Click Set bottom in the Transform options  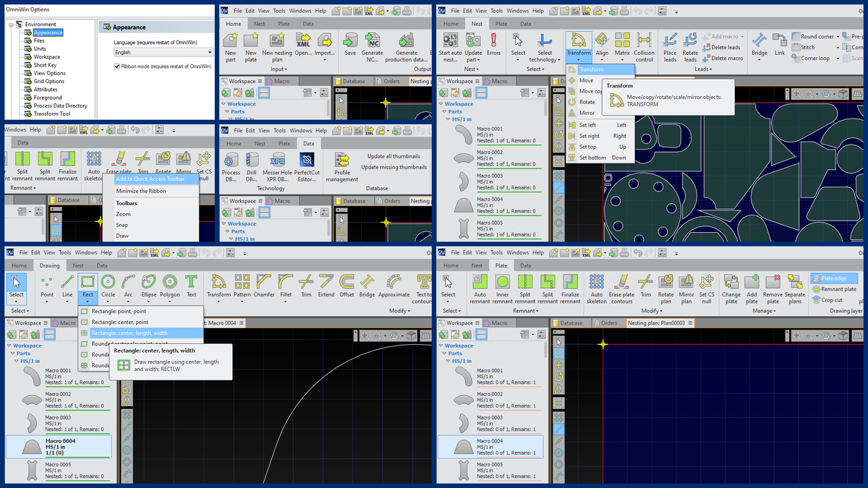(x=593, y=157)
